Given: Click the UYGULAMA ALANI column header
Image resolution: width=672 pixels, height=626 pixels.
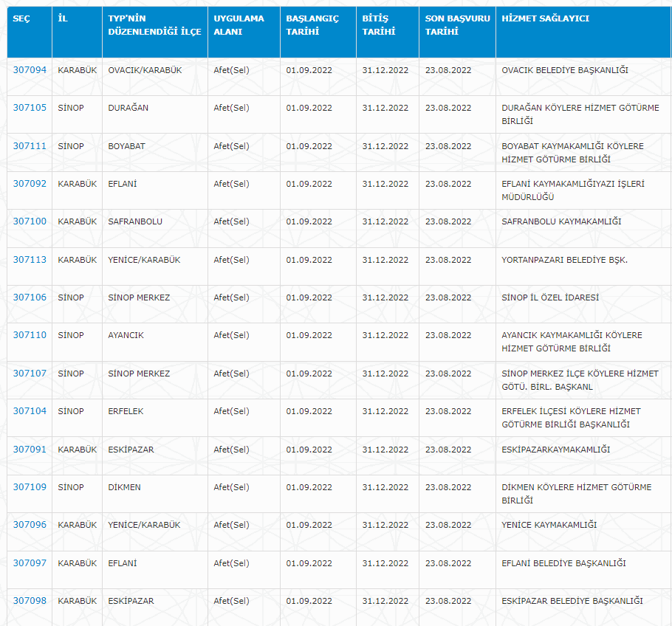Looking at the screenshot, I should click(x=244, y=32).
